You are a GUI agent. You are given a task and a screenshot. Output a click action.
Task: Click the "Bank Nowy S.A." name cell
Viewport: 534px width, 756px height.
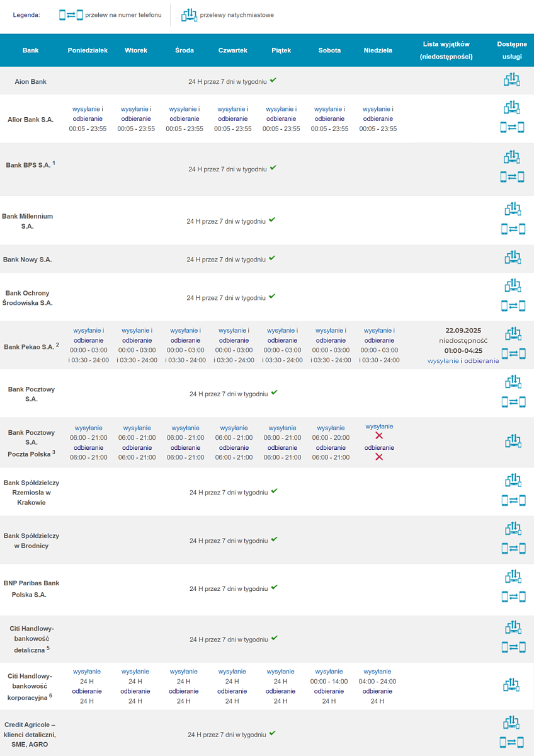click(28, 259)
